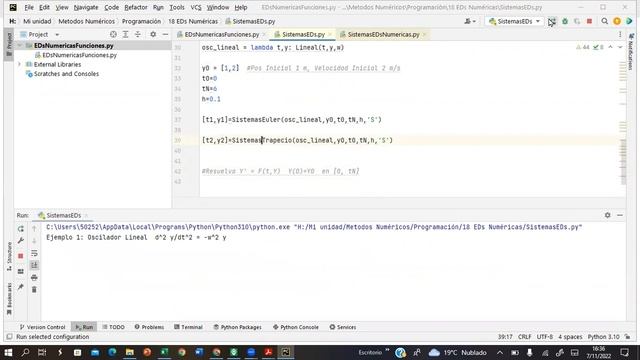Run the SistemasEDs configuration

(552, 21)
